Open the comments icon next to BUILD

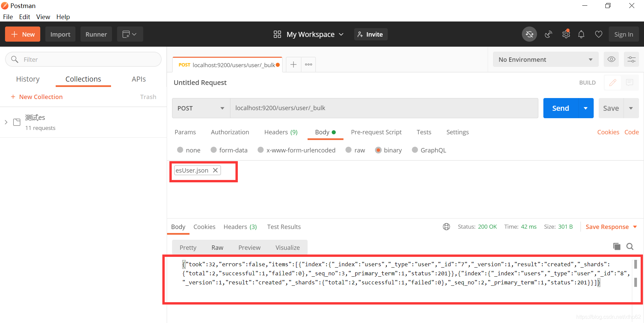(630, 83)
